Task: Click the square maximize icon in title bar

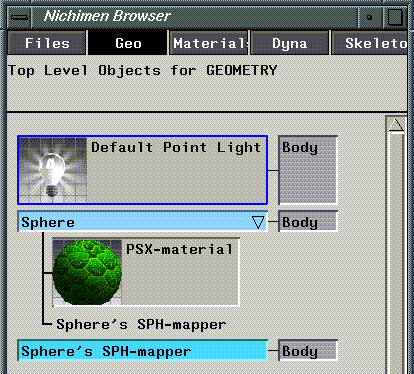Action: point(394,17)
